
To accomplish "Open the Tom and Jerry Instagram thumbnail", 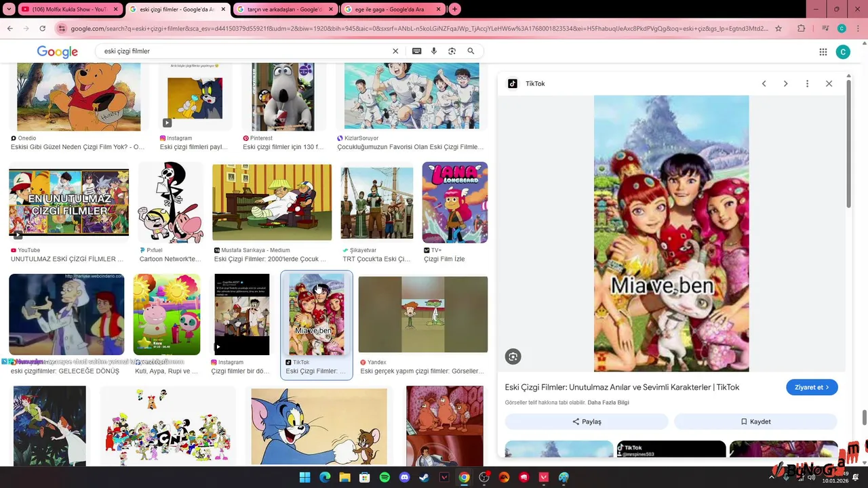I will [195, 97].
